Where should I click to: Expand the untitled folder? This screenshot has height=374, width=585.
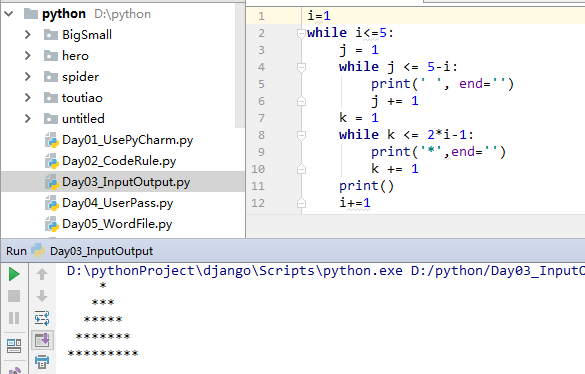tap(28, 119)
